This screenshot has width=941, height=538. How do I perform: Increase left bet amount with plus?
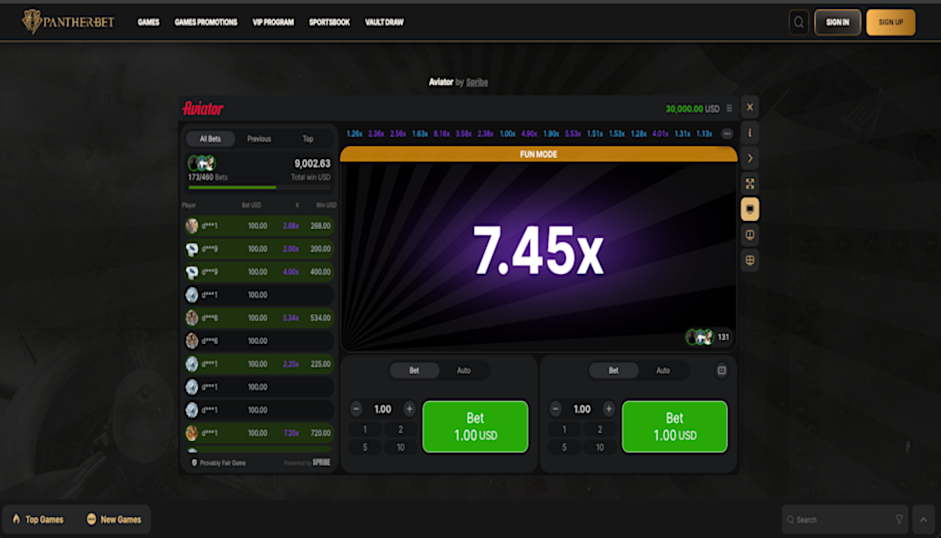[x=409, y=409]
